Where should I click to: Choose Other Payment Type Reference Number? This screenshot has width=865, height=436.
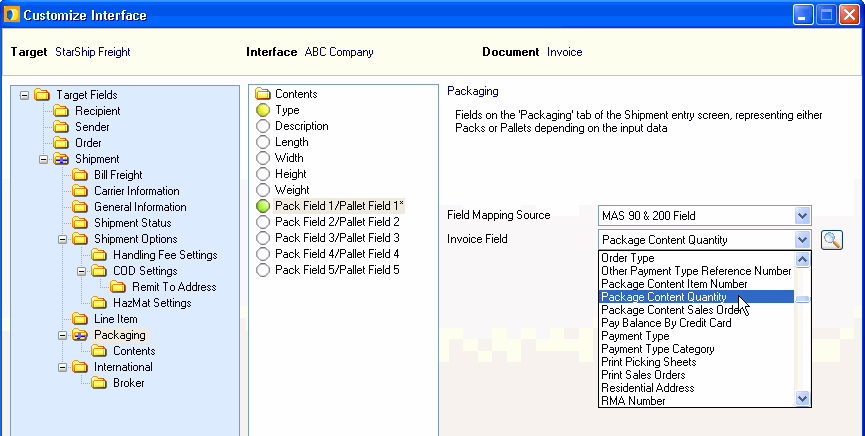pyautogui.click(x=696, y=271)
